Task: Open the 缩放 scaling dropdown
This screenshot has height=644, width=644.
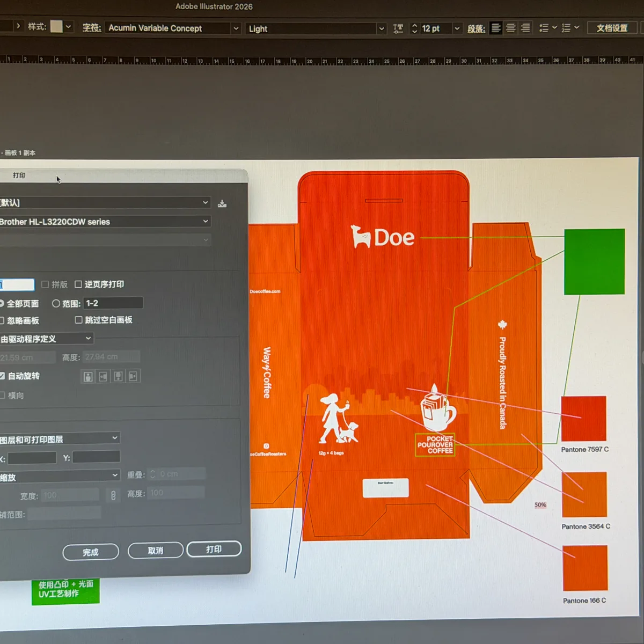Action: coord(60,477)
